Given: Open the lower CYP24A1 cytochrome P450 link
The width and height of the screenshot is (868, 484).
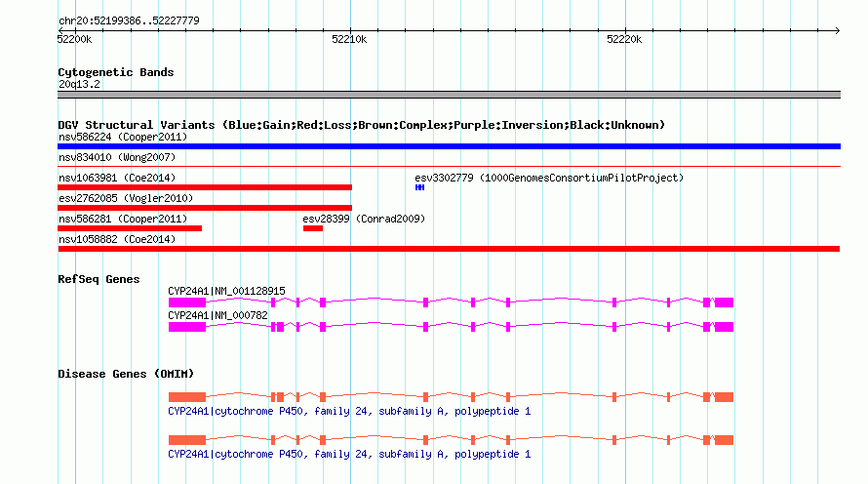Looking at the screenshot, I should click(x=349, y=454).
